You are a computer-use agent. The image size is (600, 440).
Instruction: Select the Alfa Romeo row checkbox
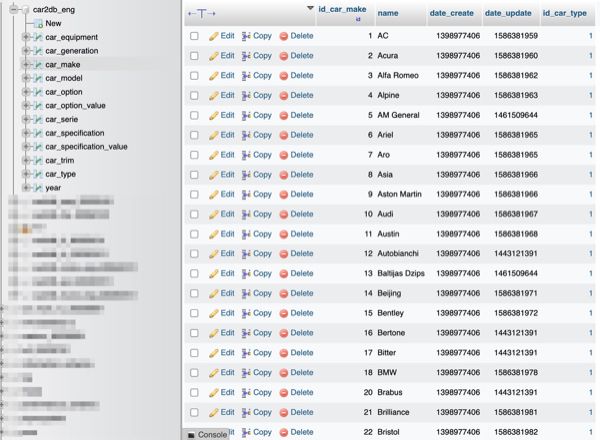coord(194,76)
